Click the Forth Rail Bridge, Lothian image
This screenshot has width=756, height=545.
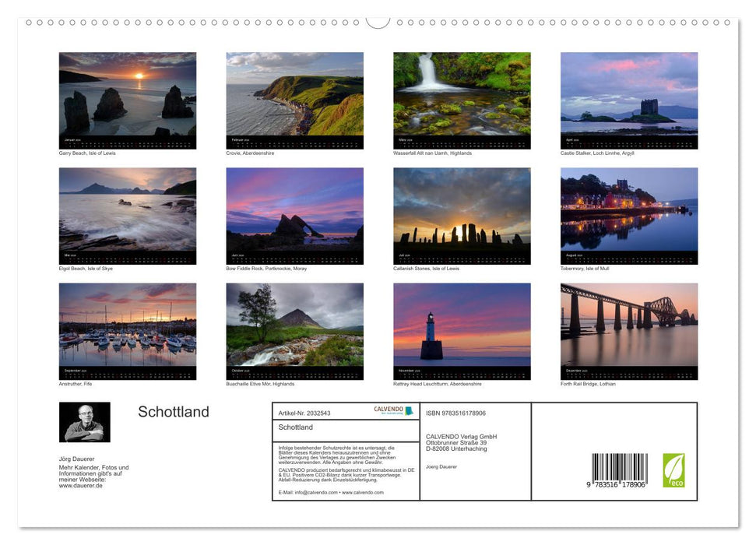click(x=628, y=329)
